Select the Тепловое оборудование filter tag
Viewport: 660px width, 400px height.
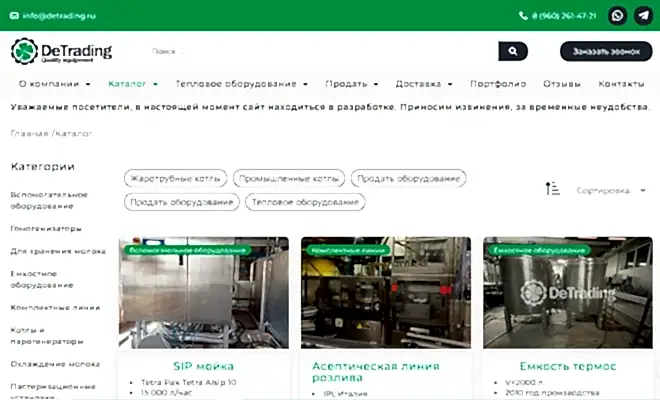[x=305, y=202]
